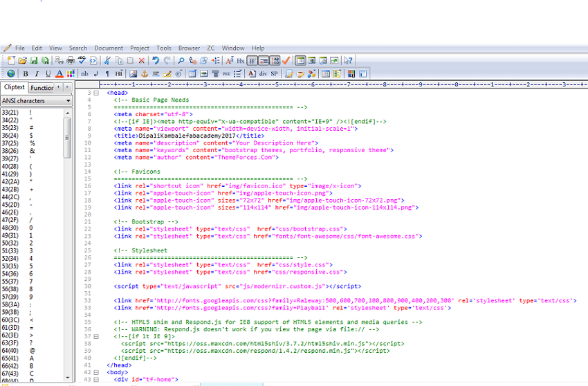Toggle Line Numbers display

275,60
